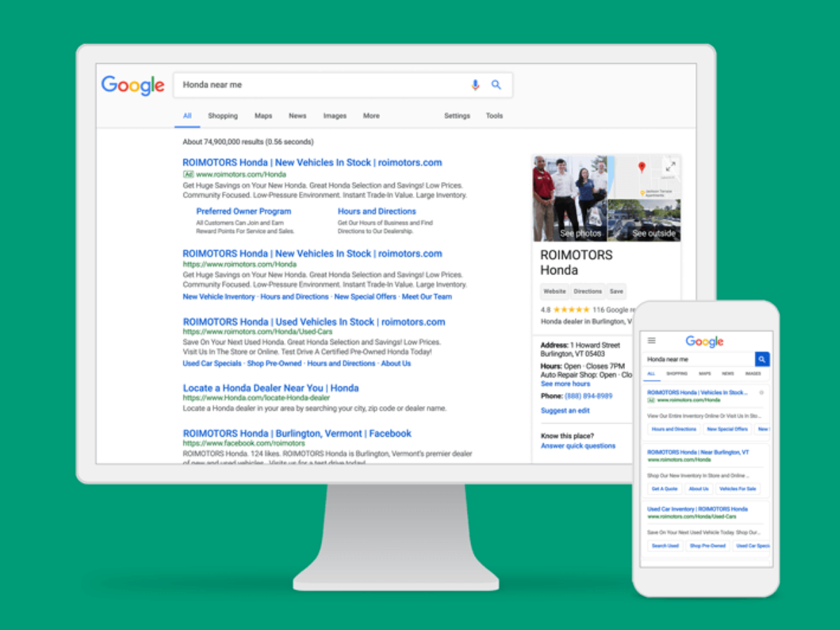The image size is (840, 630).
Task: Tap the About Us chip on phone
Action: pos(699,489)
